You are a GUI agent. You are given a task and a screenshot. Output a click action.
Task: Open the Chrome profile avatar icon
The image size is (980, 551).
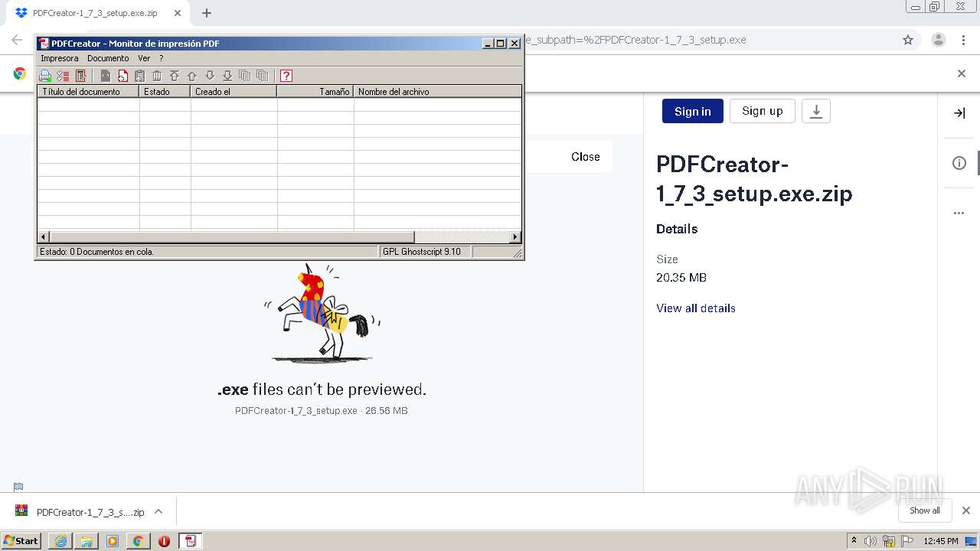point(939,40)
